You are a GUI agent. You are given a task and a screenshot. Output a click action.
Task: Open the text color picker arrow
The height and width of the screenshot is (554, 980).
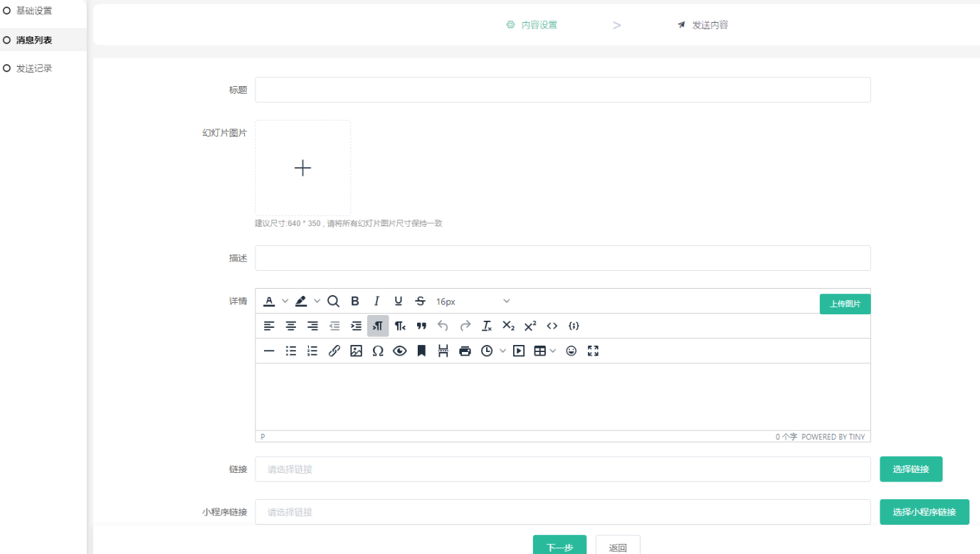(285, 301)
